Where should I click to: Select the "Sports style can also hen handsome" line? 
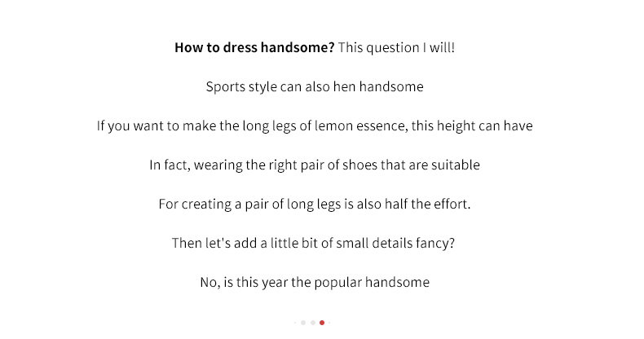tap(315, 86)
